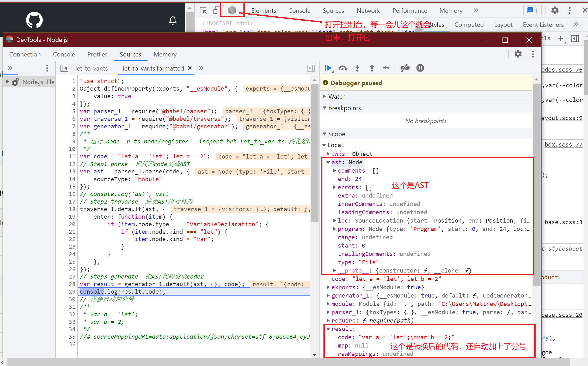This screenshot has height=366, width=588.
Task: Click the Resume script execution button
Action: (328, 69)
